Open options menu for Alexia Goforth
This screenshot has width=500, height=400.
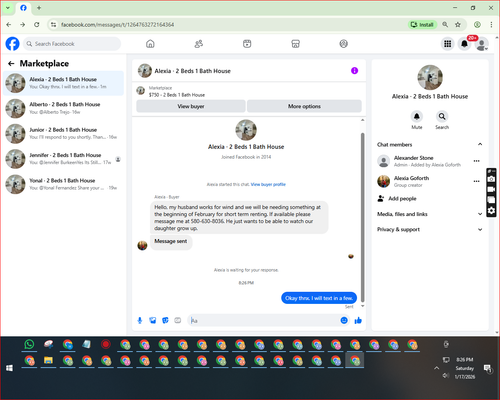pyautogui.click(x=477, y=181)
